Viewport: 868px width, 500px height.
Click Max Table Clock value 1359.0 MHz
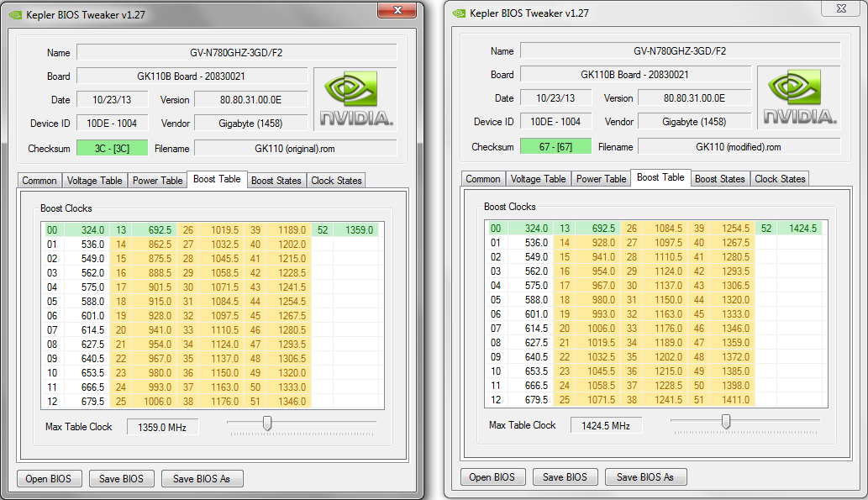(x=162, y=428)
